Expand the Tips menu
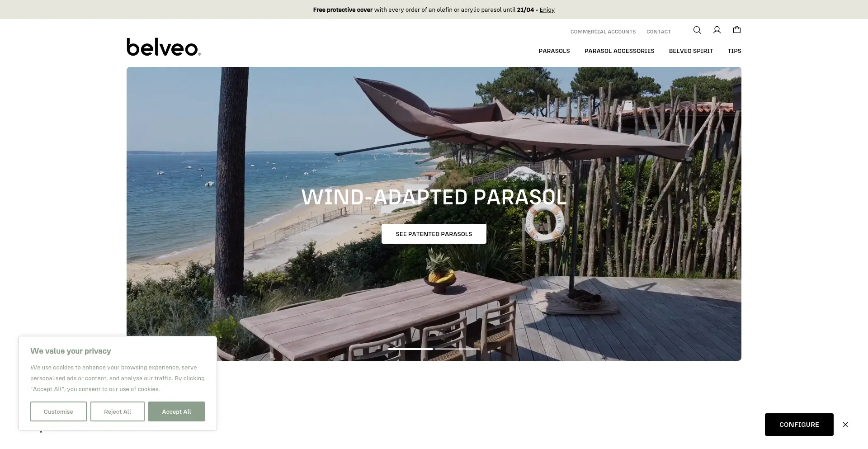 (734, 51)
